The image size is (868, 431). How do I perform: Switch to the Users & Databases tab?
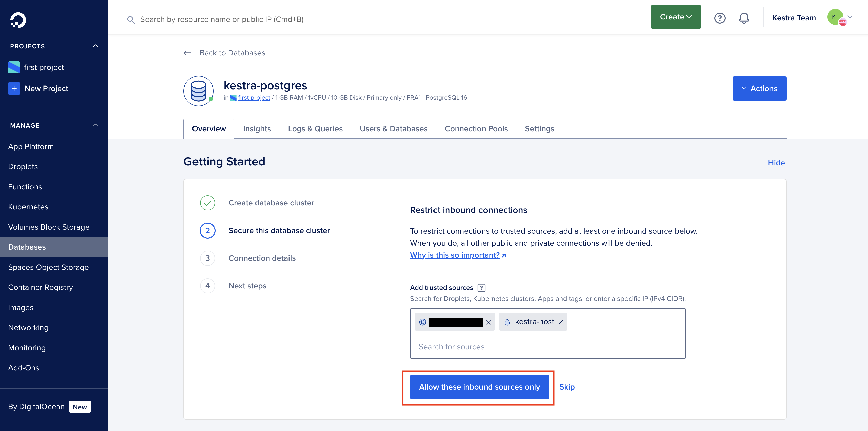[x=393, y=128]
